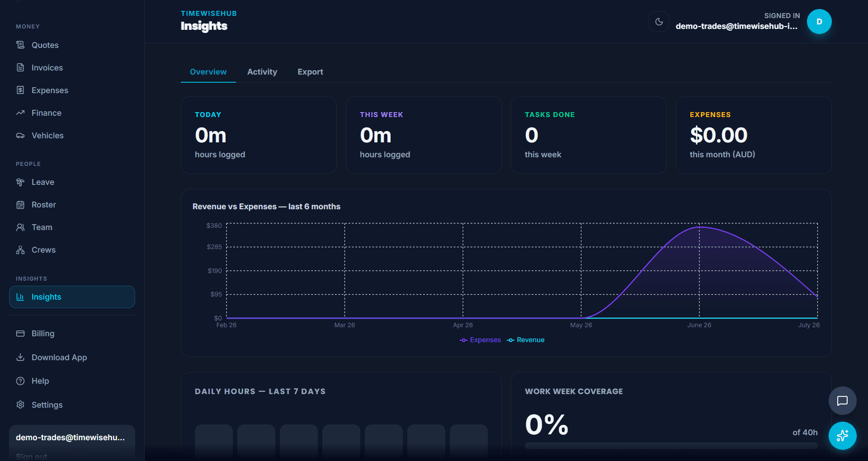868x461 pixels.
Task: Open the AI sparkle assistant button
Action: [842, 436]
